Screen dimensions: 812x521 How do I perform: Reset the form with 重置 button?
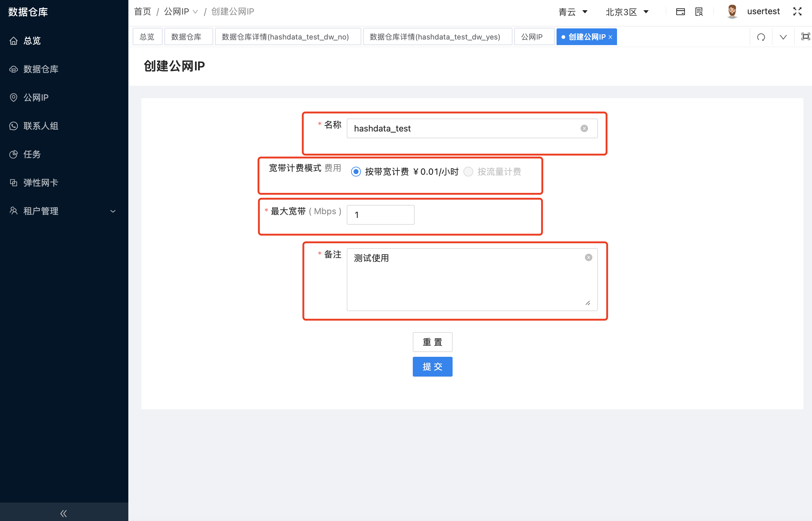point(432,342)
